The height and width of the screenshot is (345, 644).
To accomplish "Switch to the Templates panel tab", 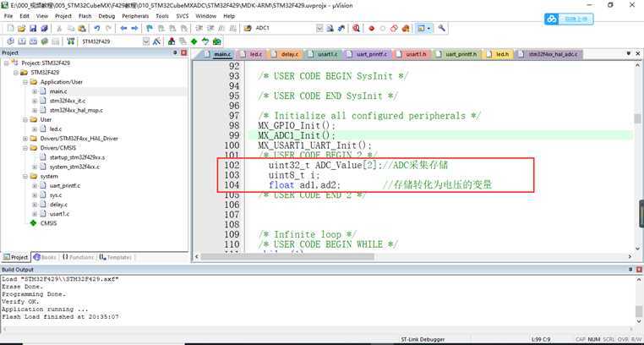I will pyautogui.click(x=116, y=257).
